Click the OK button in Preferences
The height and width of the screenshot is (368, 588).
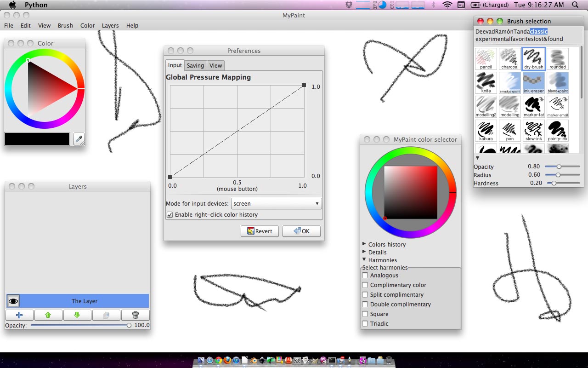[301, 231]
